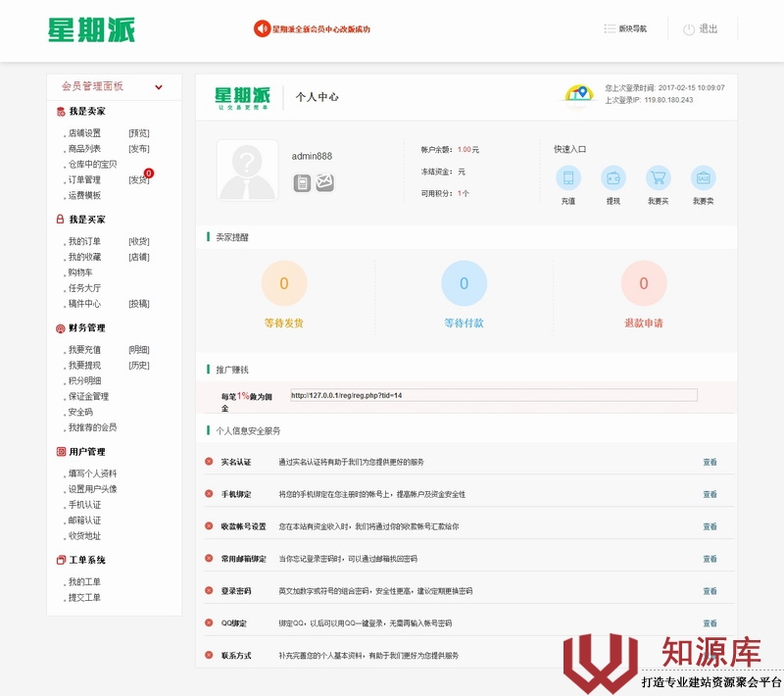Open 我的工单

pos(84,582)
